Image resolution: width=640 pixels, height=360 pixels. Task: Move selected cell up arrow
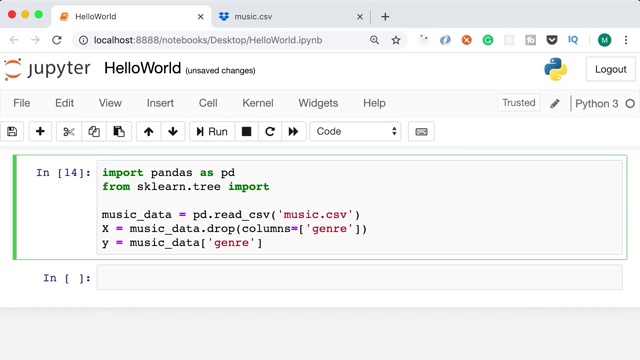(x=149, y=131)
